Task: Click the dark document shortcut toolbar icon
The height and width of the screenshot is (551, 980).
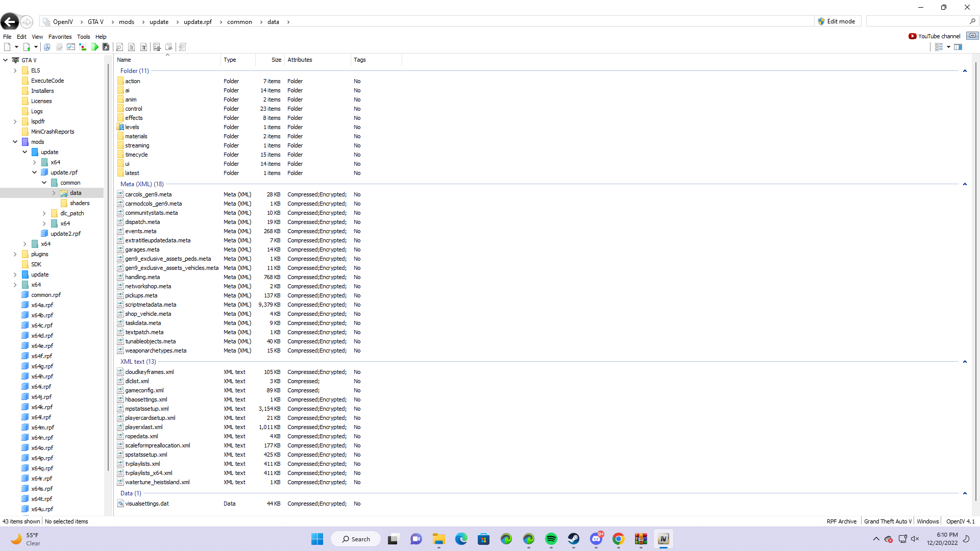Action: (106, 47)
